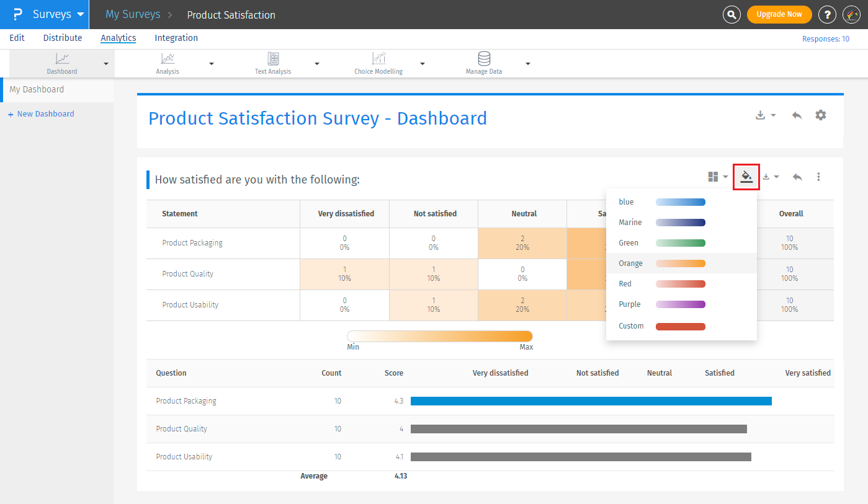Image resolution: width=868 pixels, height=504 pixels.
Task: Open the dashboard download dropdown
Action: (x=766, y=115)
